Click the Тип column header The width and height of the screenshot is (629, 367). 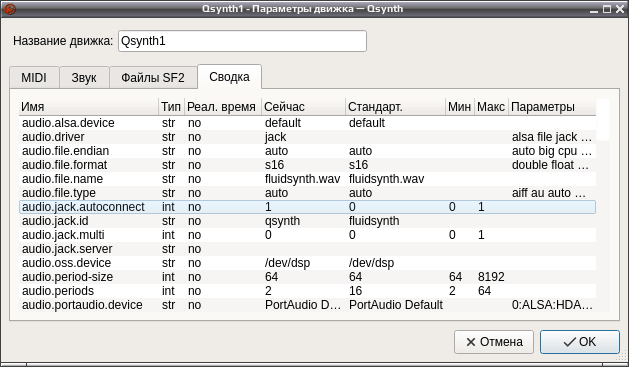point(171,107)
